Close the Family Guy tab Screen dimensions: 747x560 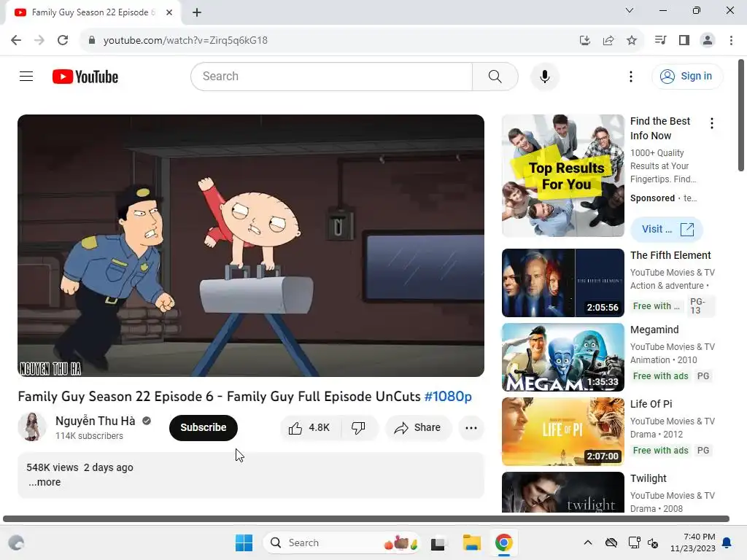(169, 12)
